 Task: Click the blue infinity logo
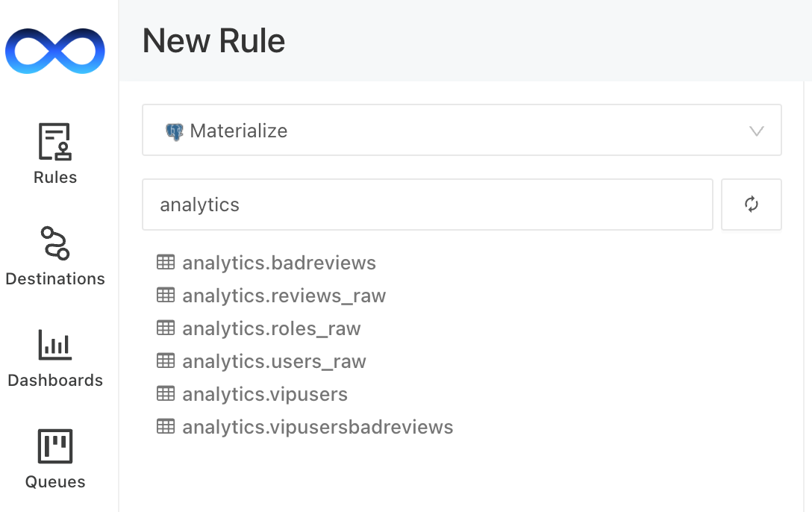[x=55, y=51]
